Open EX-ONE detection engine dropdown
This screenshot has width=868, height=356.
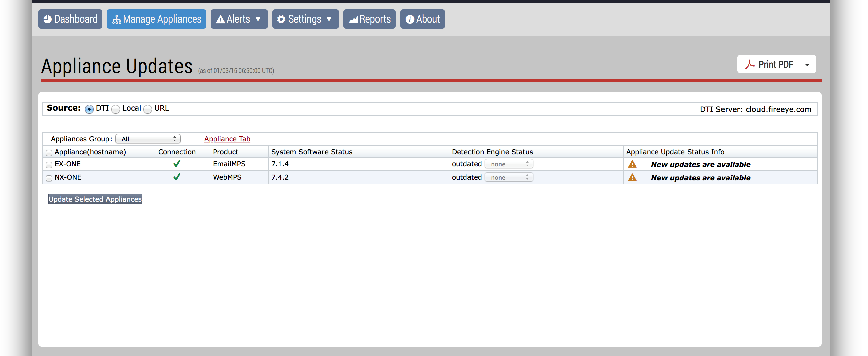pos(509,164)
